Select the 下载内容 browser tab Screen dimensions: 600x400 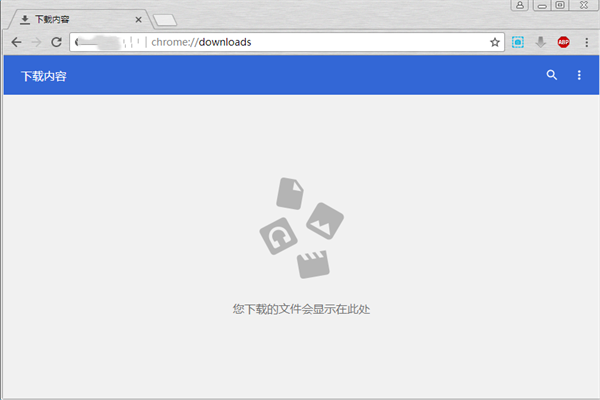tap(70, 19)
